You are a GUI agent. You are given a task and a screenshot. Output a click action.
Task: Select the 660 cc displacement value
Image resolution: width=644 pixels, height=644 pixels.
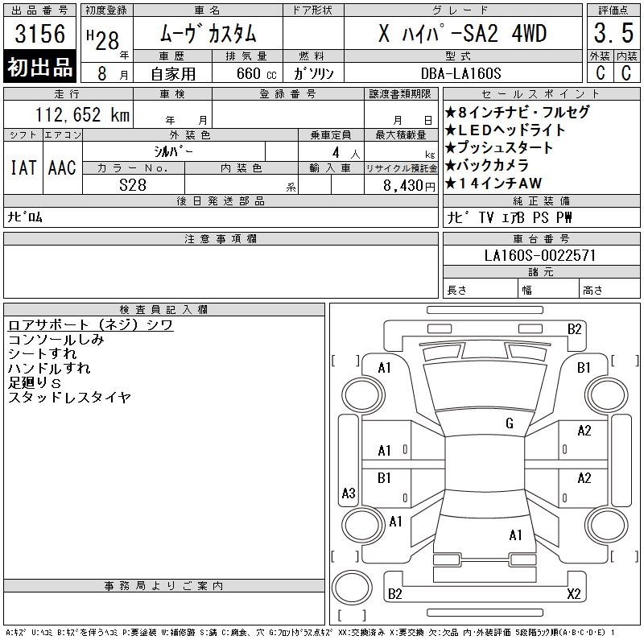(x=256, y=73)
